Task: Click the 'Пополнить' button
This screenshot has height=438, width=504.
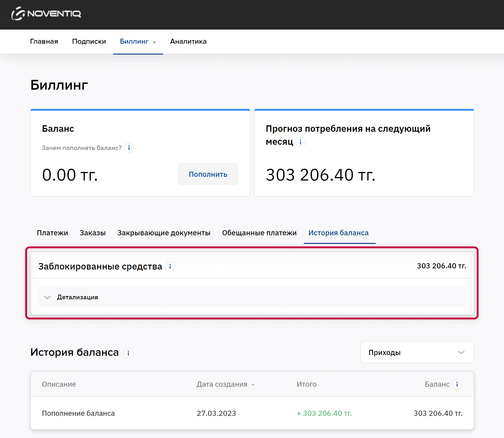Action: point(208,174)
